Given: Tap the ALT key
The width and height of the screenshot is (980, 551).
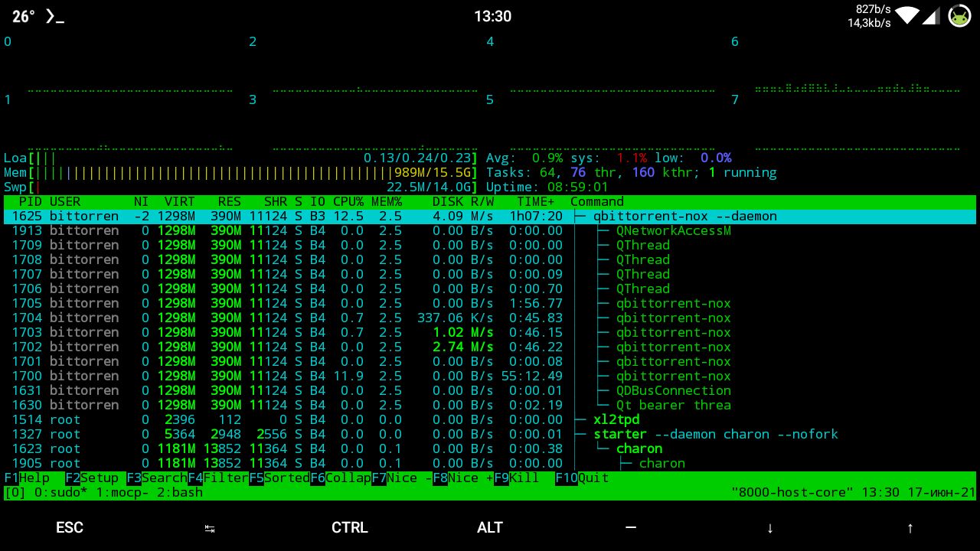Looking at the screenshot, I should coord(490,528).
